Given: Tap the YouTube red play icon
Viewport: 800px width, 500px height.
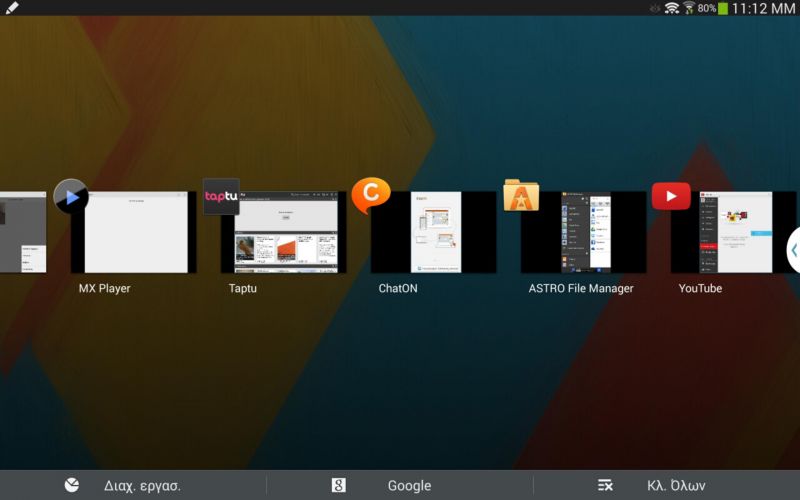Looking at the screenshot, I should pos(671,196).
